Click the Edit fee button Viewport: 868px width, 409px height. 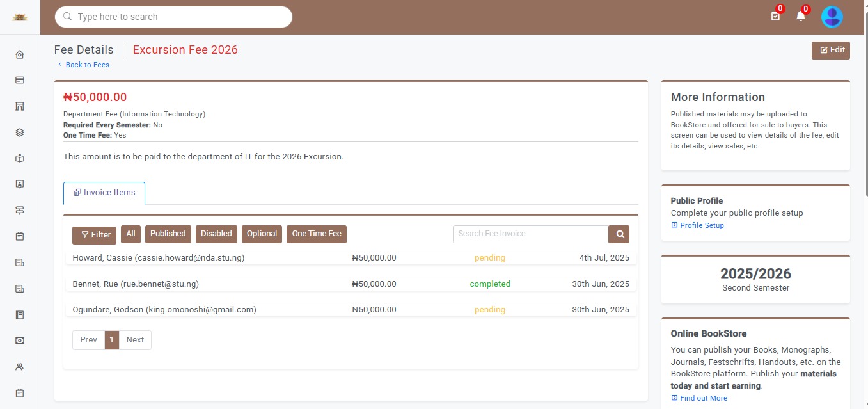click(x=830, y=51)
